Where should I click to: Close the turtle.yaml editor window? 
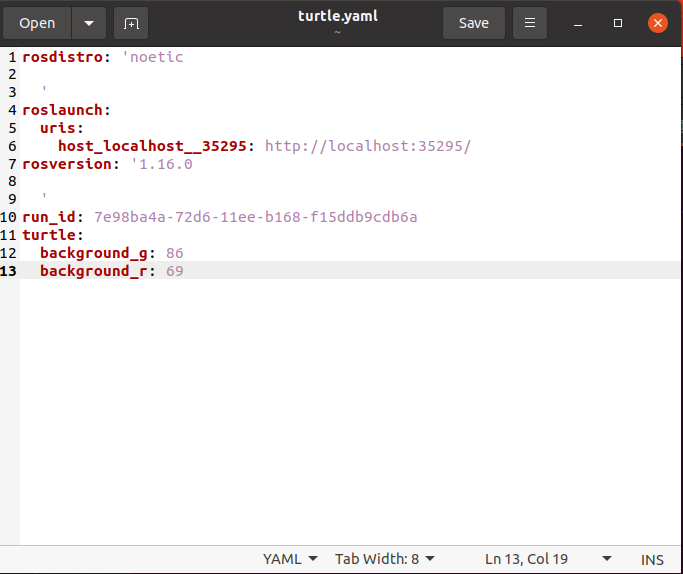pos(657,23)
